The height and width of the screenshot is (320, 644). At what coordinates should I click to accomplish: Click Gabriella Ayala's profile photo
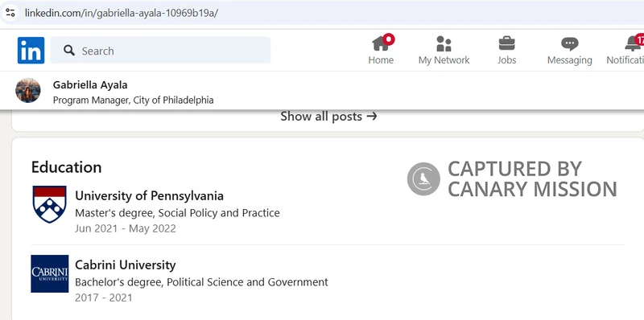click(28, 90)
